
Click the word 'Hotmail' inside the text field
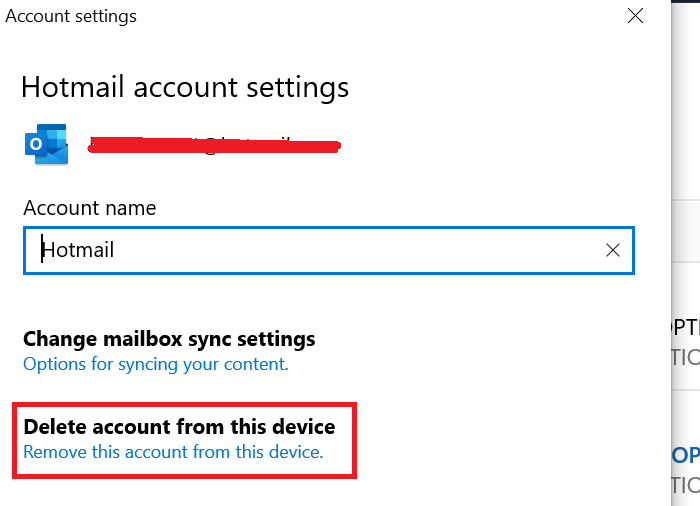click(78, 250)
